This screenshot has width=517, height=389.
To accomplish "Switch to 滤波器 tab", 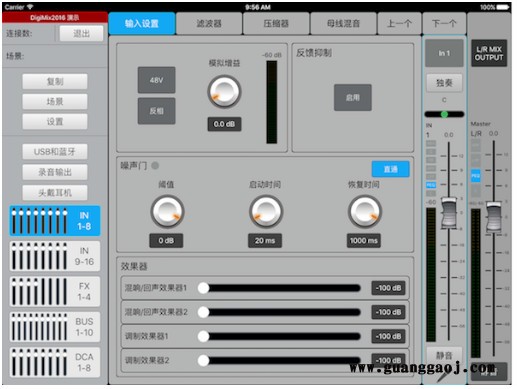I will click(x=209, y=23).
